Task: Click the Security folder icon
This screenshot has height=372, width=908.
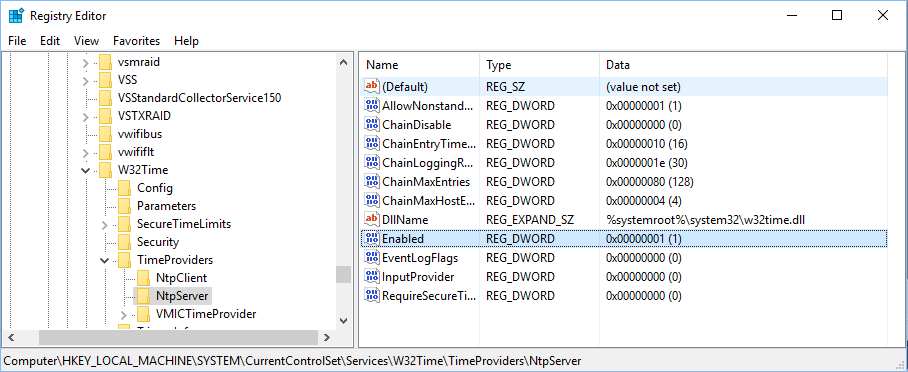Action: pos(124,242)
